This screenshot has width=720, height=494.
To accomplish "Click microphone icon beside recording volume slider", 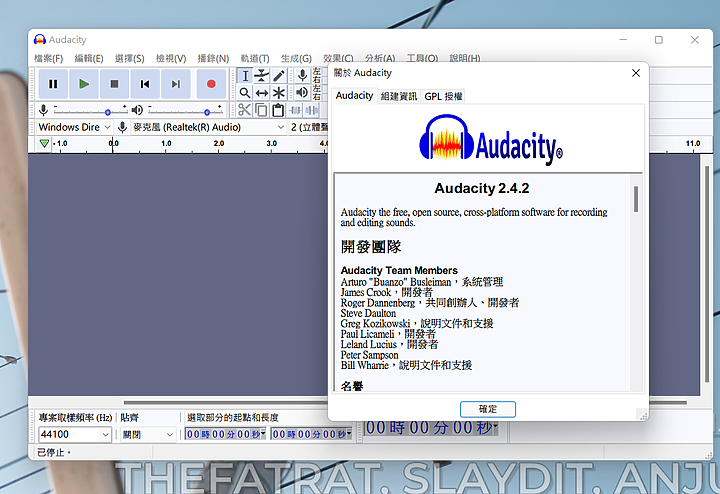I will (44, 110).
